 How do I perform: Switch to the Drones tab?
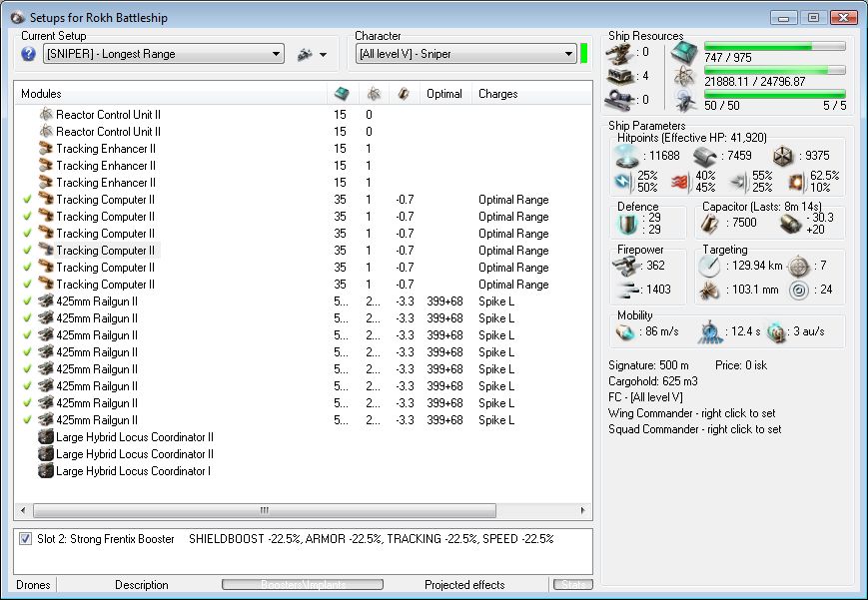pos(35,585)
